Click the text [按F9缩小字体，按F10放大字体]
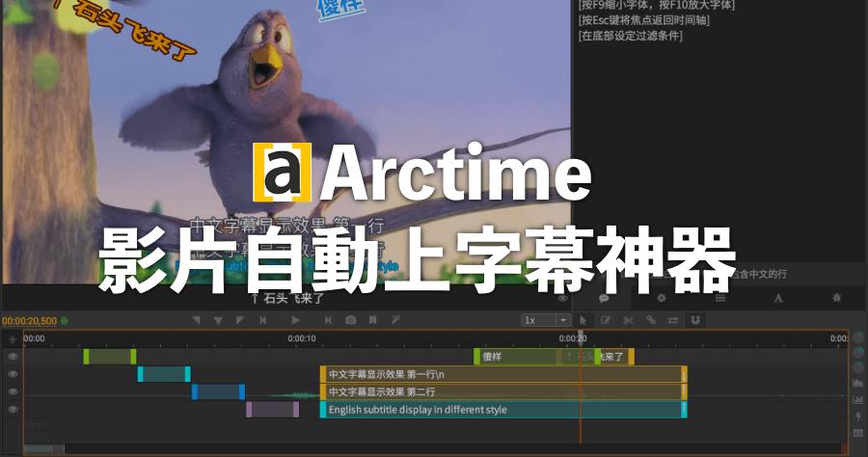The width and height of the screenshot is (868, 457). (656, 6)
